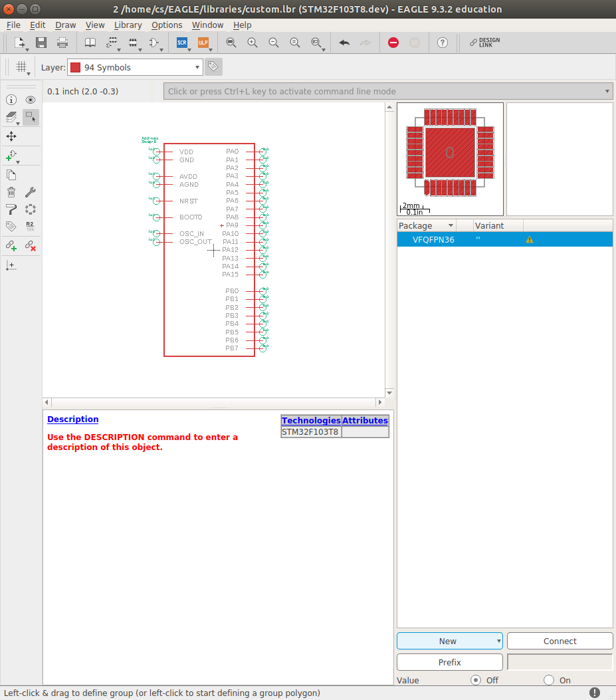616x700 pixels.
Task: Select the VFQFPN36 package row
Action: [505, 239]
